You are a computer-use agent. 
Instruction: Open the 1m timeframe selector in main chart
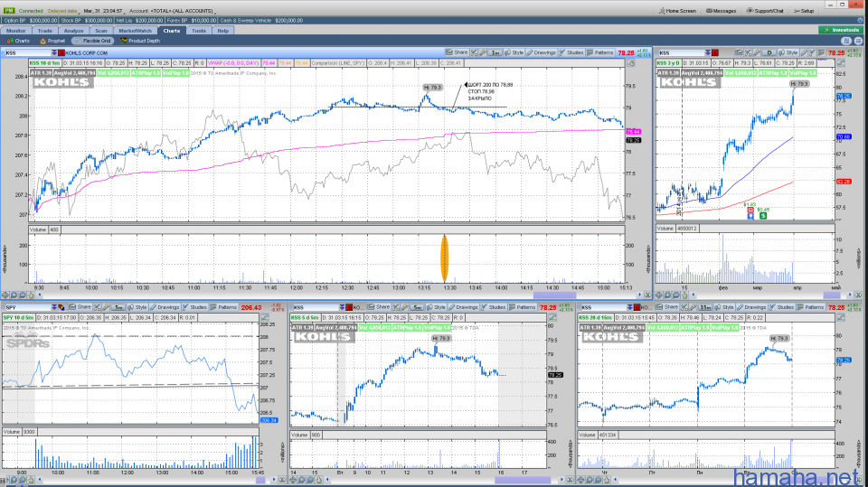pyautogui.click(x=495, y=52)
